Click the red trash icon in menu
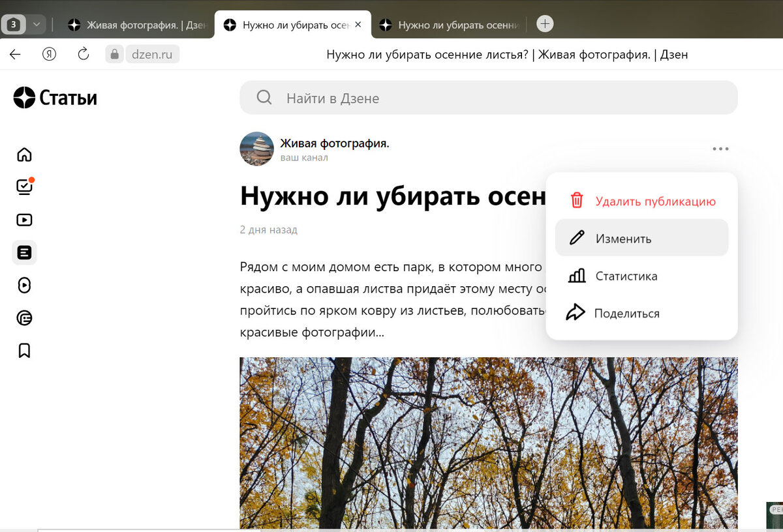This screenshot has height=532, width=783. [577, 200]
